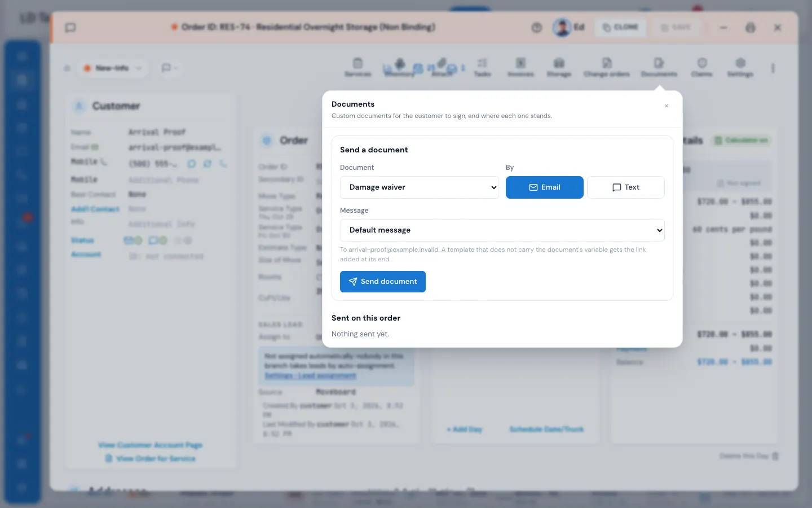Open the order Settings gear icon
Image resolution: width=812 pixels, height=508 pixels.
pyautogui.click(x=740, y=67)
